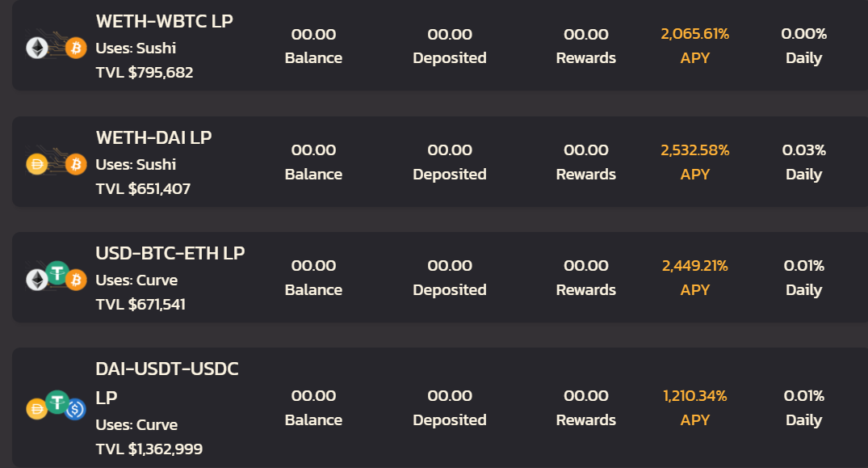Select the DAI-USDT-USDC LP vault title

tap(166, 383)
